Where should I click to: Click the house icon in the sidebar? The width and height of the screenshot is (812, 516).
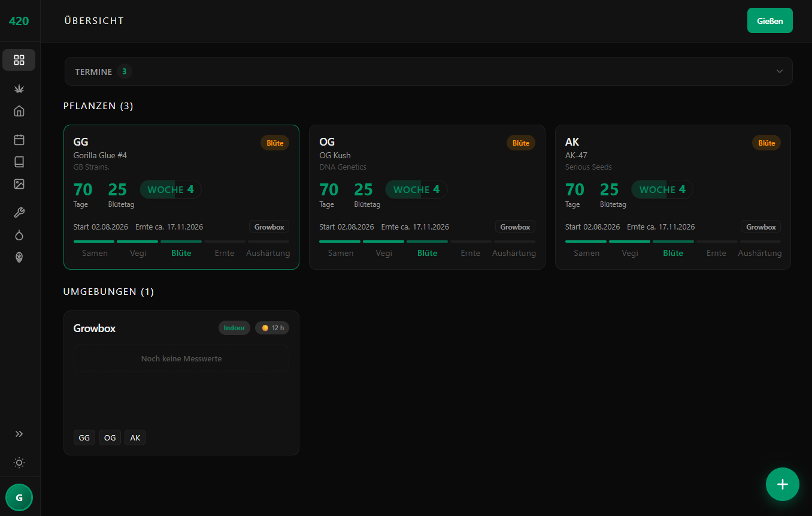pos(19,111)
